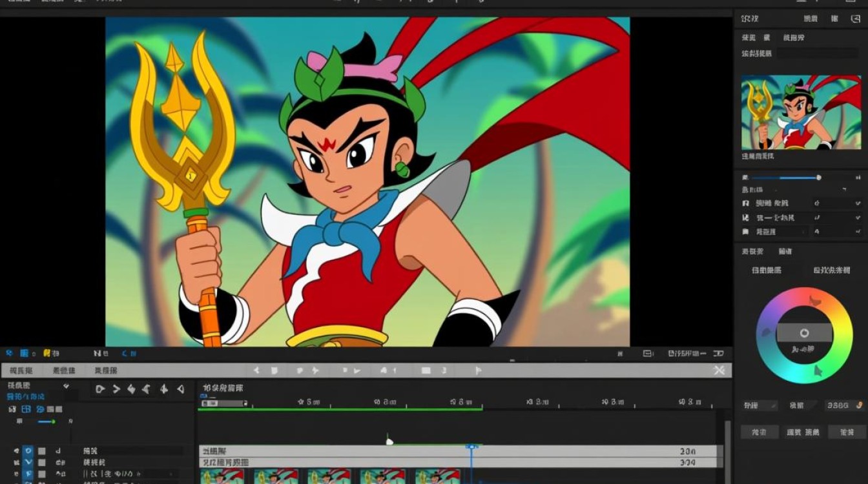Click the right button in bottom-right button row
Screen dimensions: 868x484
(x=846, y=432)
